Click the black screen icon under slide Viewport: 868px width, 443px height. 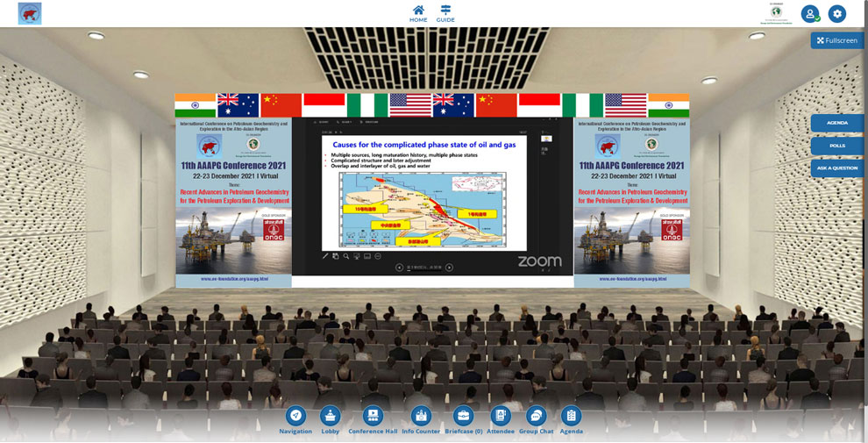[357, 256]
